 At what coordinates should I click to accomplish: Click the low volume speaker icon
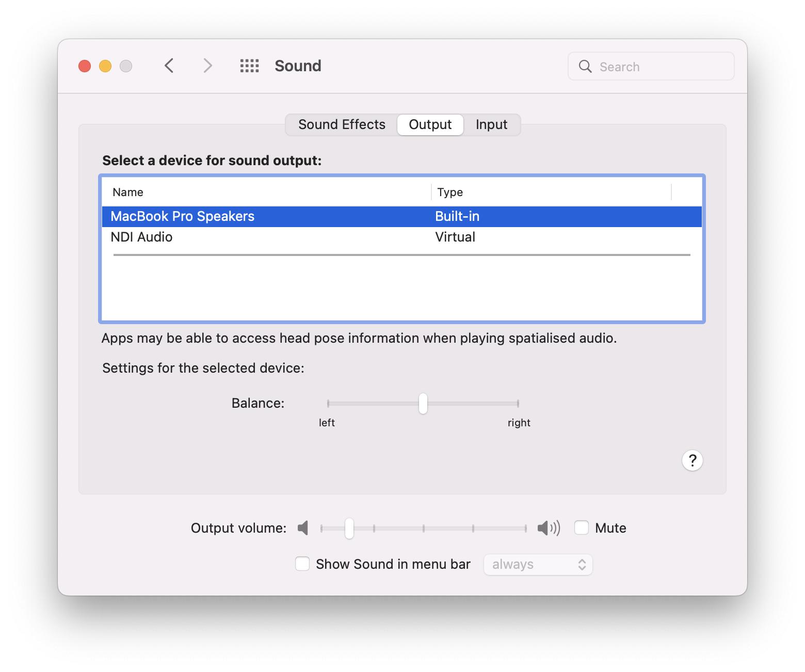pos(303,528)
